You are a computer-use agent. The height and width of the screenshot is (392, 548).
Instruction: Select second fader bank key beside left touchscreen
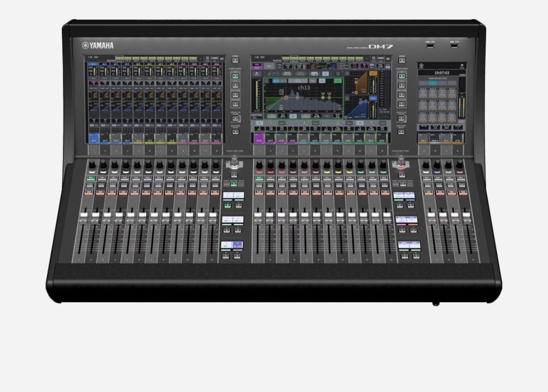pos(235,86)
